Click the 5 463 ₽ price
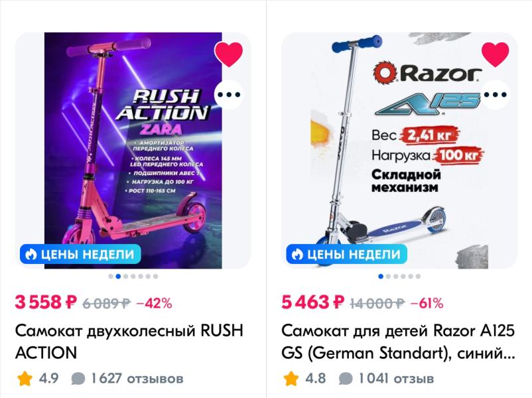 pyautogui.click(x=314, y=303)
